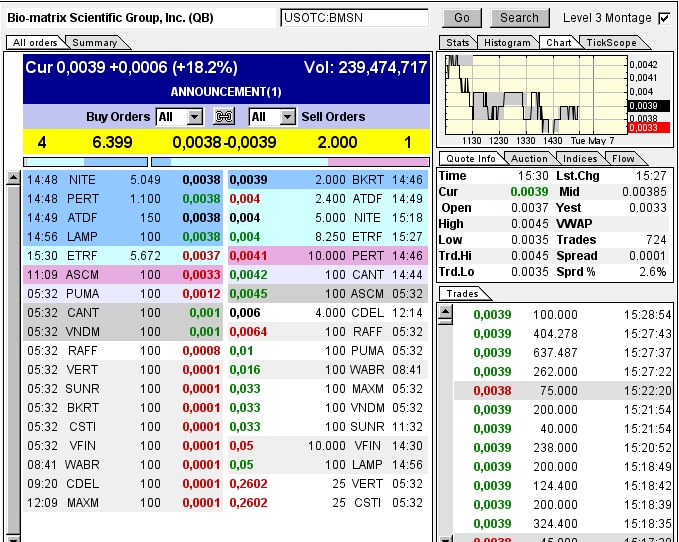Select the PERT buy order of 1.100
The height and width of the screenshot is (542, 679).
123,199
